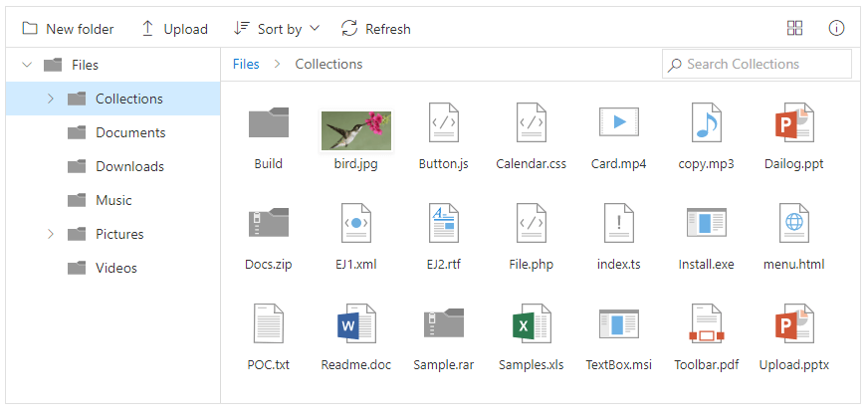Click the New folder button
This screenshot has width=868, height=410.
coord(68,29)
